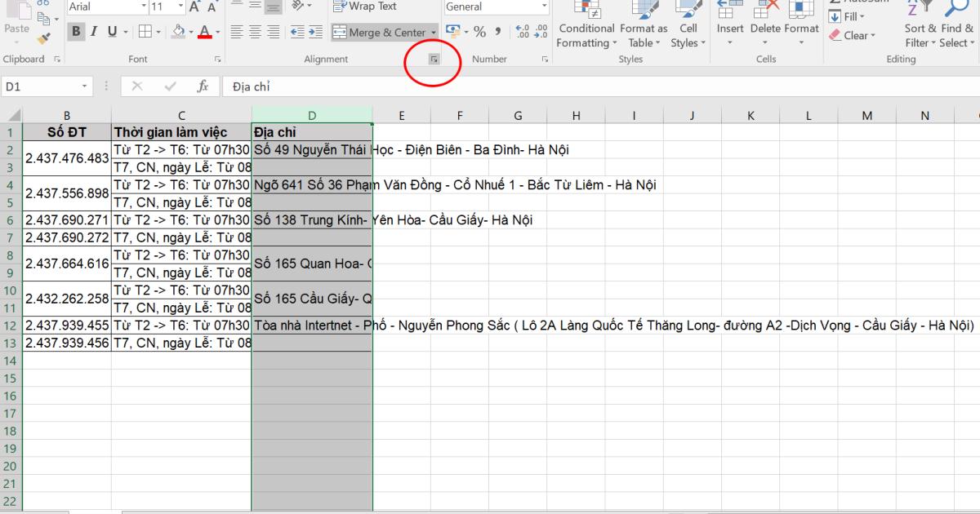Viewport: 980px width, 514px height.
Task: Click the Clear command in Editing group
Action: pyautogui.click(x=853, y=35)
